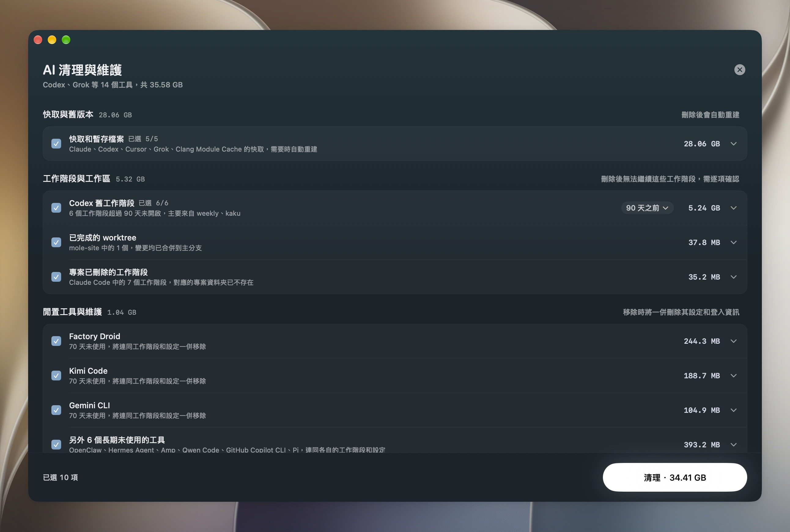The width and height of the screenshot is (790, 532).
Task: Expand the 快取和暫存檔案 row chevron
Action: [733, 144]
